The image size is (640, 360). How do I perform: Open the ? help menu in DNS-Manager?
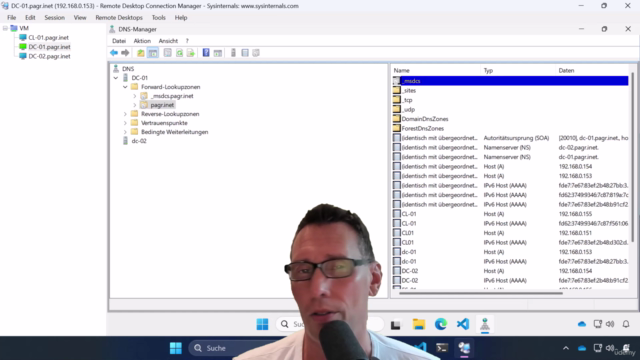pos(187,41)
